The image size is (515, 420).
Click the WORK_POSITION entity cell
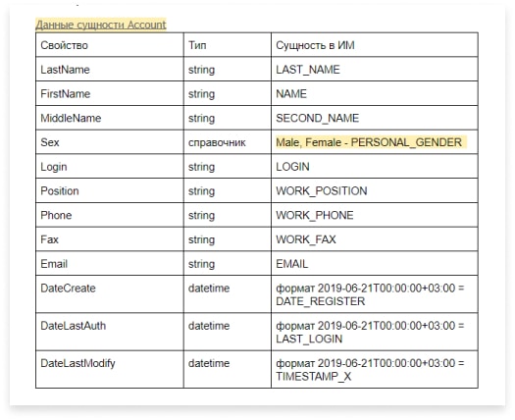click(375, 190)
